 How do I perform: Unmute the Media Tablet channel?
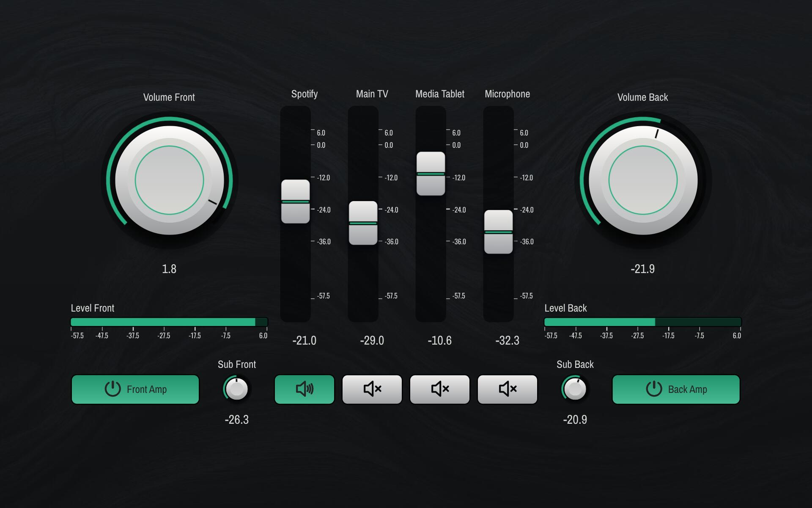(x=439, y=389)
